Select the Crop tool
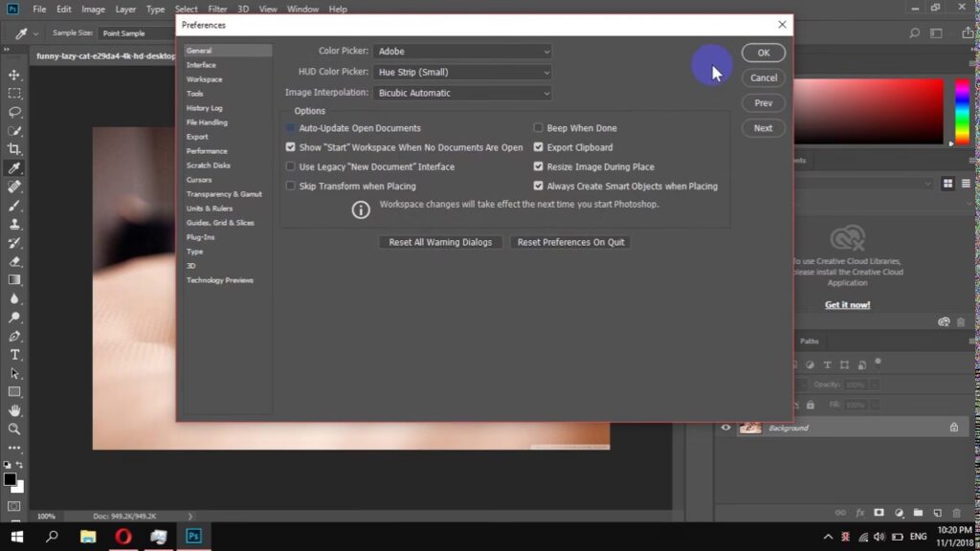Viewport: 980px width, 551px height. click(x=14, y=149)
